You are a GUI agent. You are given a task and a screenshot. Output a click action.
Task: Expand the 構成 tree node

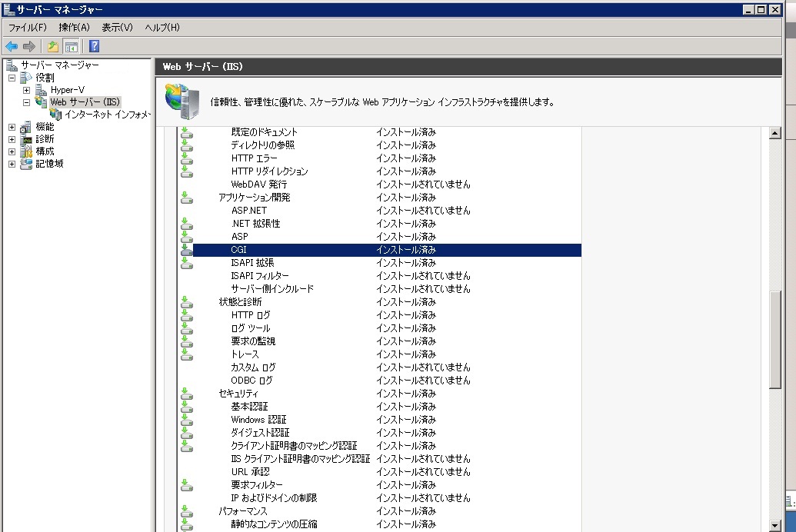12,151
